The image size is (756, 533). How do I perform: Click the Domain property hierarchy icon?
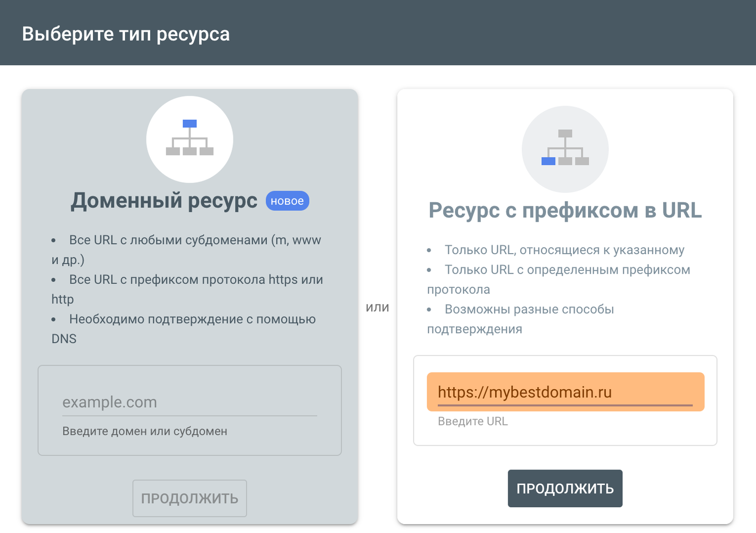point(190,139)
